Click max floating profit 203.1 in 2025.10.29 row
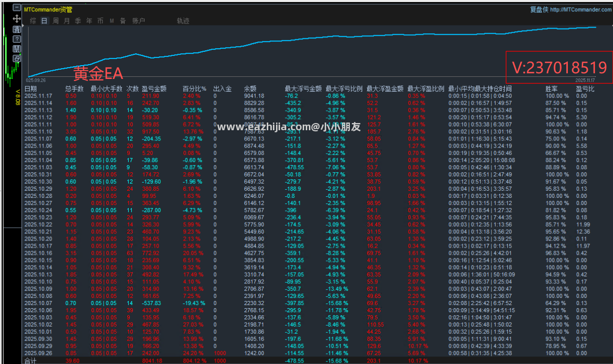The width and height of the screenshot is (613, 364). [x=374, y=189]
